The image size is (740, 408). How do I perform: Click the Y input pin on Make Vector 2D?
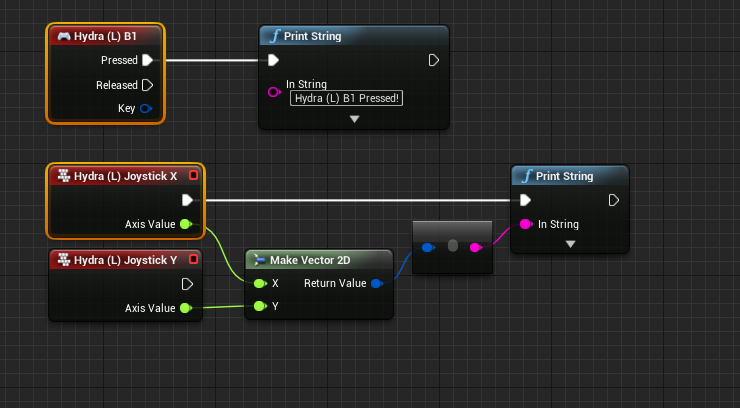pos(260,306)
